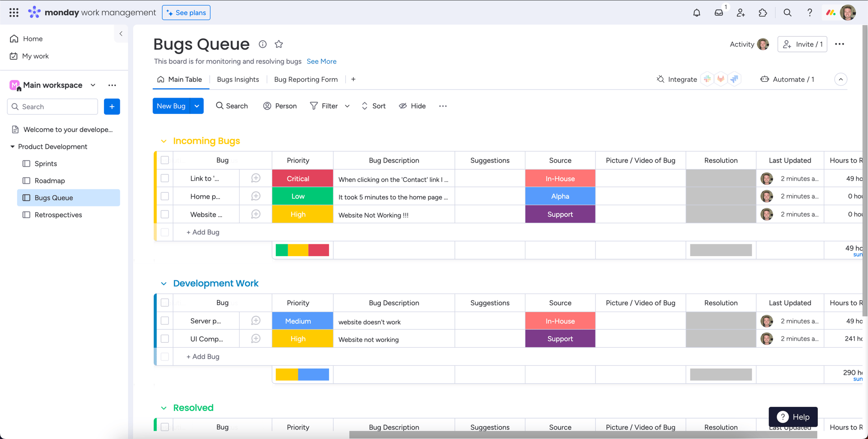Show board info icon next to title
This screenshot has height=439, width=868.
point(263,44)
